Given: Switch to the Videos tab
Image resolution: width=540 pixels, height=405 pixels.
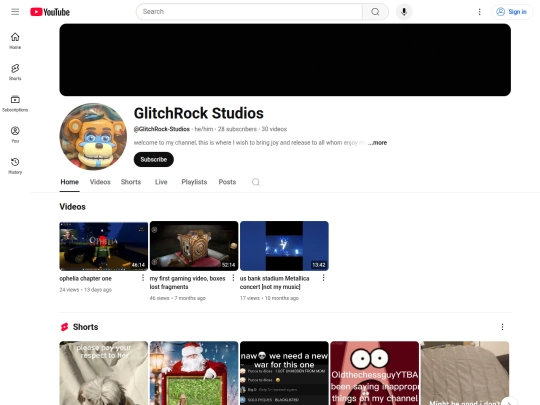Looking at the screenshot, I should coord(100,182).
